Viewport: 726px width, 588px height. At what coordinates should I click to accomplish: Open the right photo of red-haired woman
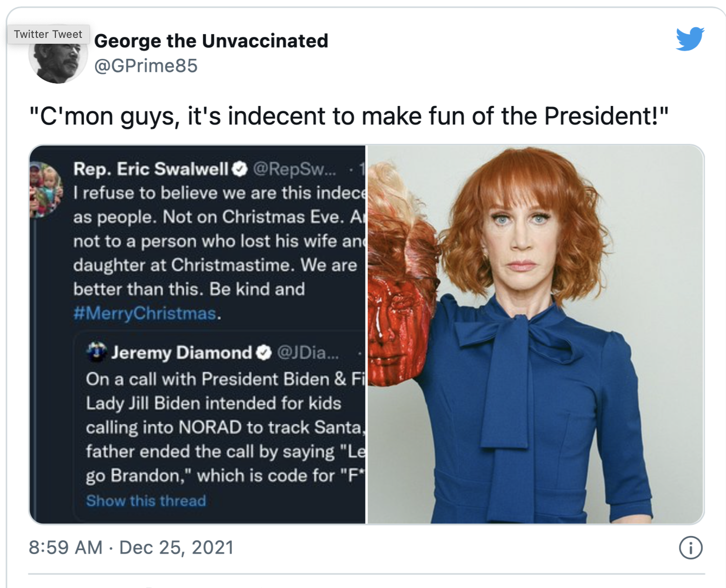click(536, 334)
